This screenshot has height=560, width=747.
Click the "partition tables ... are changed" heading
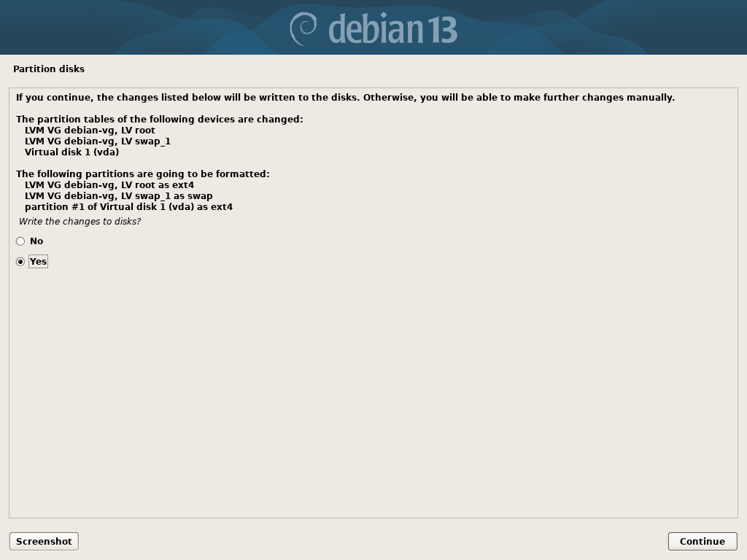(160, 120)
